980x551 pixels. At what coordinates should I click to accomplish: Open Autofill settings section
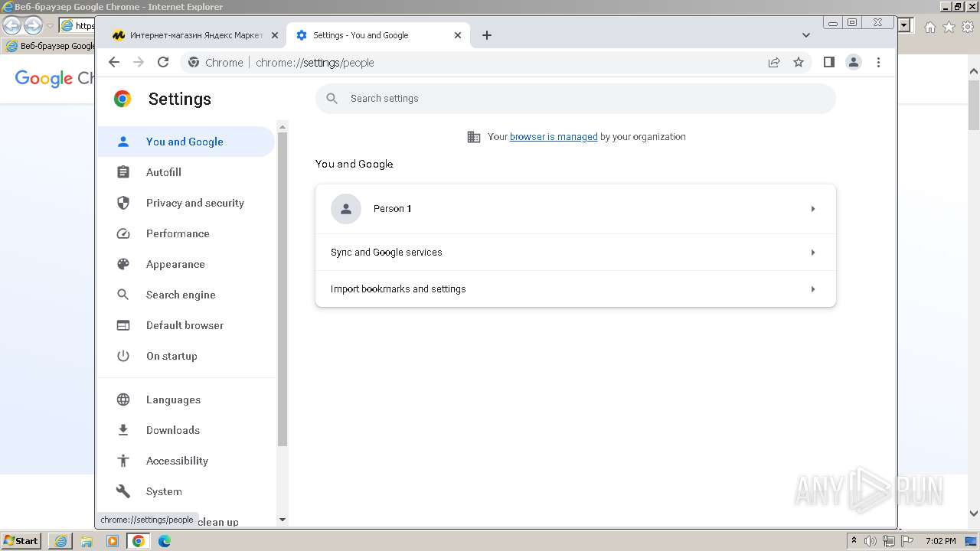tap(164, 172)
